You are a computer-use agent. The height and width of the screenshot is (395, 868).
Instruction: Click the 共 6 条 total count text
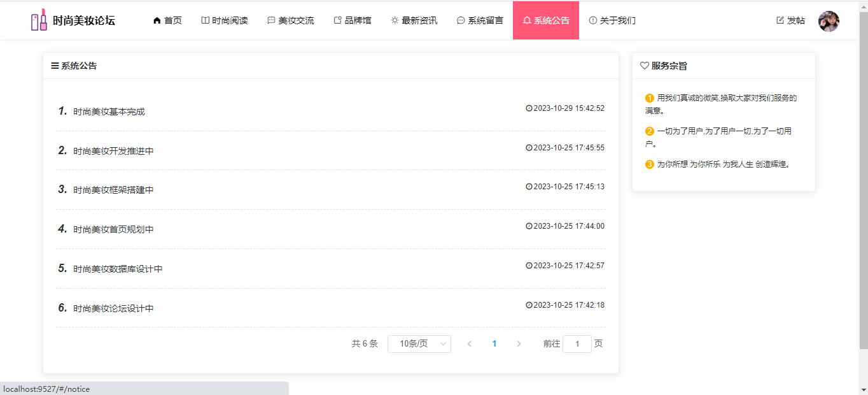(365, 344)
